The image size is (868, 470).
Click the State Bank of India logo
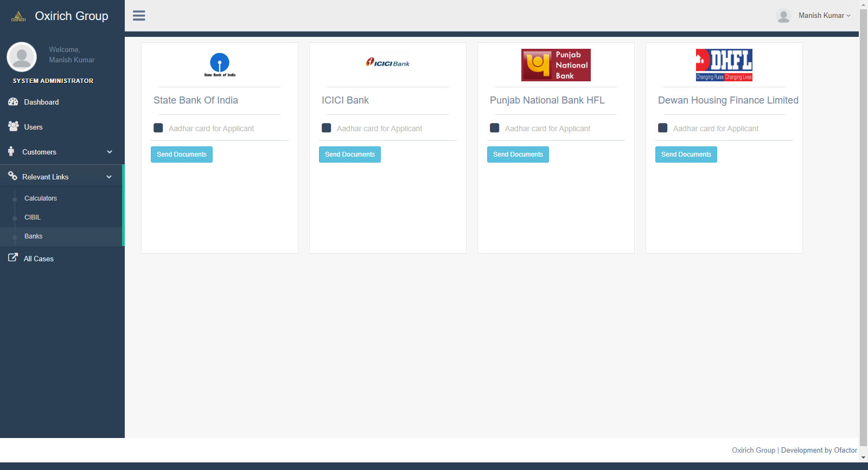pyautogui.click(x=220, y=65)
